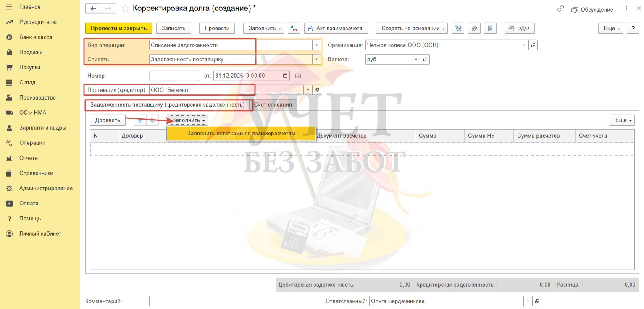Viewport: 644px width, 309px height.
Task: Click the Акт взаимозачета button
Action: [336, 28]
